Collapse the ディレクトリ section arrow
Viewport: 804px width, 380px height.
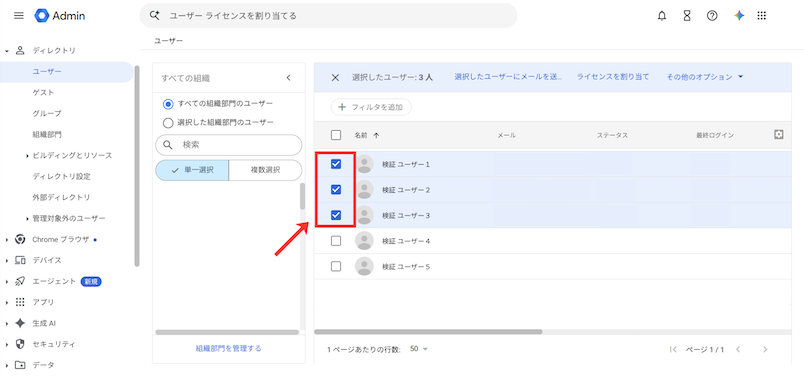pyautogui.click(x=7, y=51)
